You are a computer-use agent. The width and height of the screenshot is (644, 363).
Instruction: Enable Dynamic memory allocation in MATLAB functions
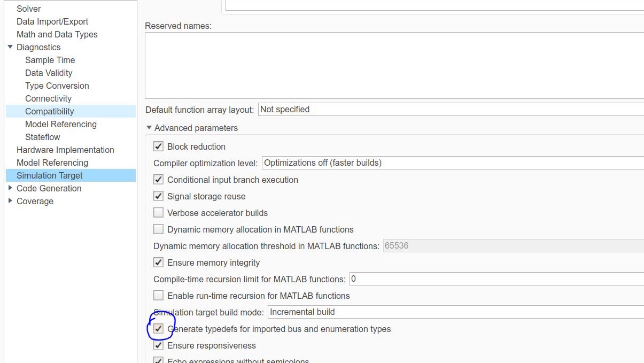158,229
